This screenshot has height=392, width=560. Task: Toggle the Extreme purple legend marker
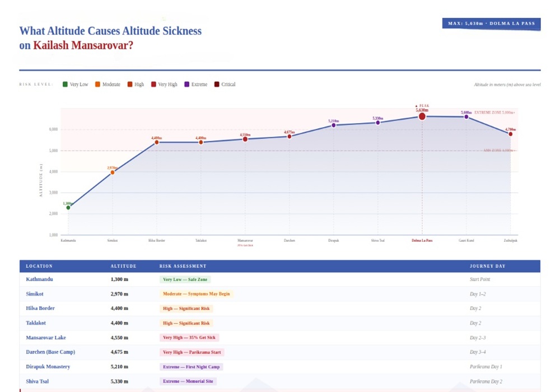187,85
